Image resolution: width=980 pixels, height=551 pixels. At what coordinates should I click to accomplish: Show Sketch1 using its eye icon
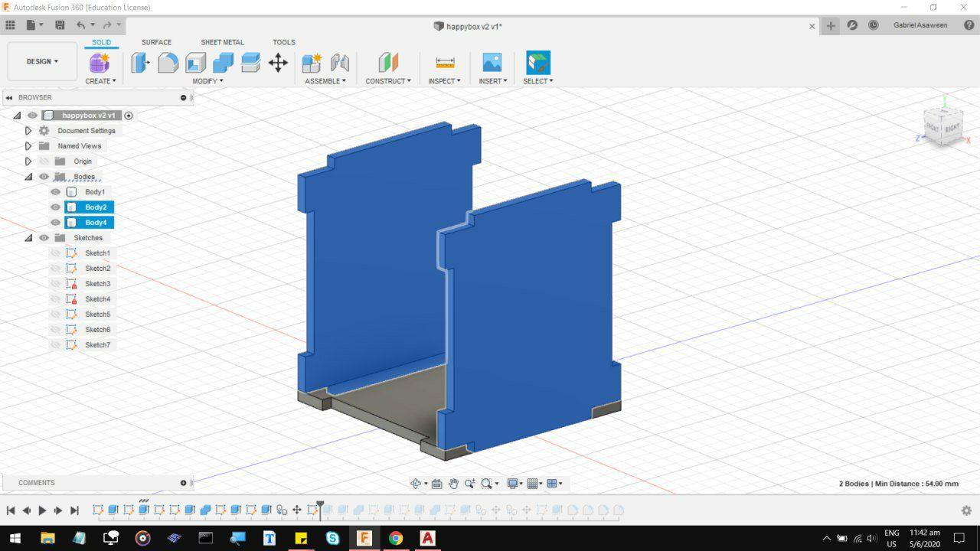55,253
